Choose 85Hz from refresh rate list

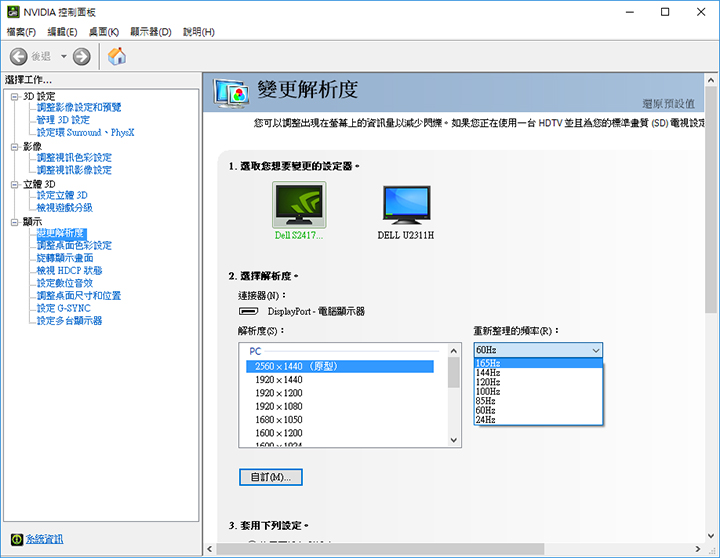click(538, 401)
